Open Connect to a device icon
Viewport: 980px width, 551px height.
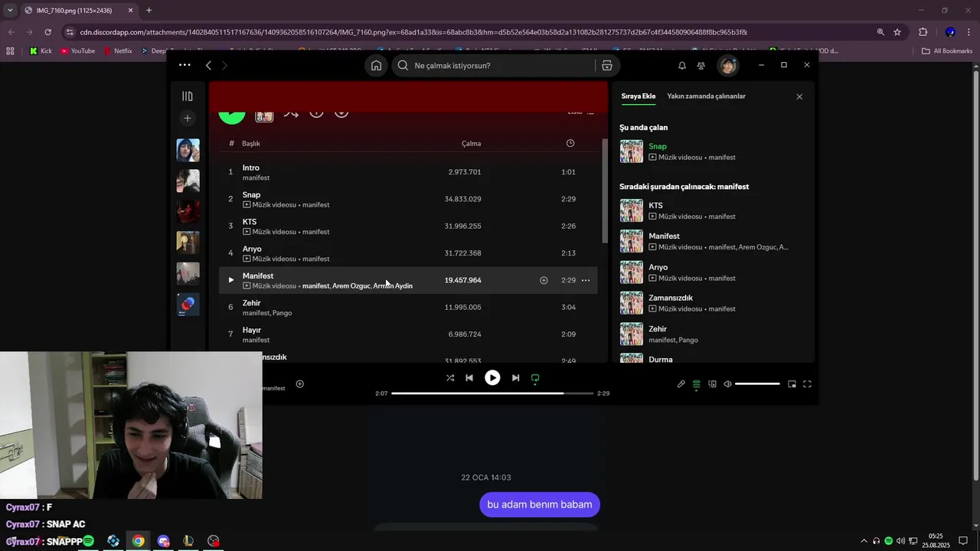712,384
